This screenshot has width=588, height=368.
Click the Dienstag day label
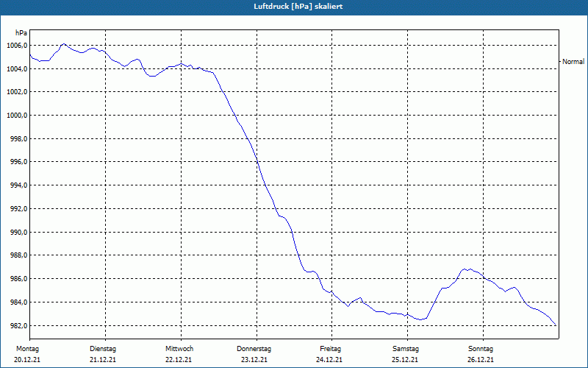(x=103, y=349)
